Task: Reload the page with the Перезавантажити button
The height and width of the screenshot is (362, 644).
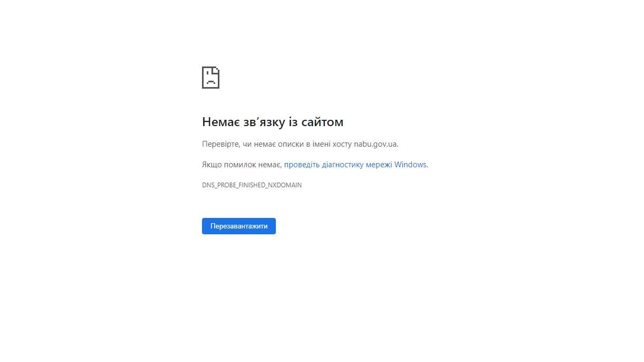Action: (x=239, y=226)
